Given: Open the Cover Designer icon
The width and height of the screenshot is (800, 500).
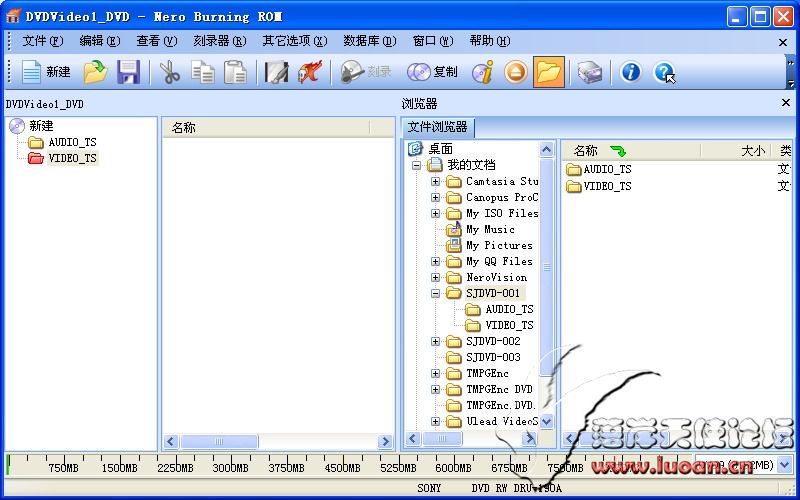Looking at the screenshot, I should click(x=276, y=72).
